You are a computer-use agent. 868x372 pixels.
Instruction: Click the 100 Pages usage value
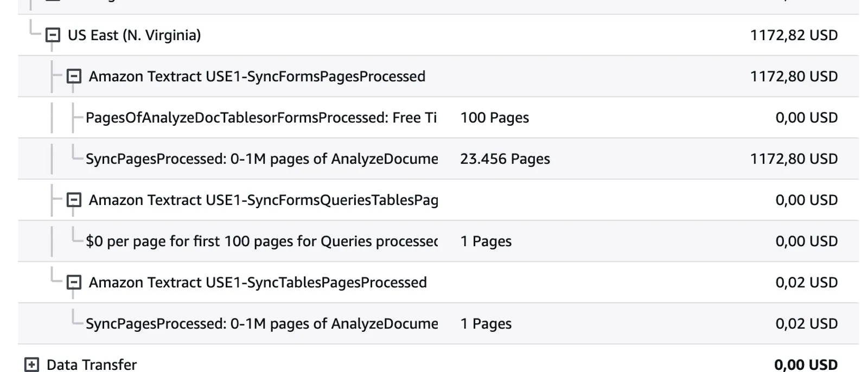click(495, 118)
